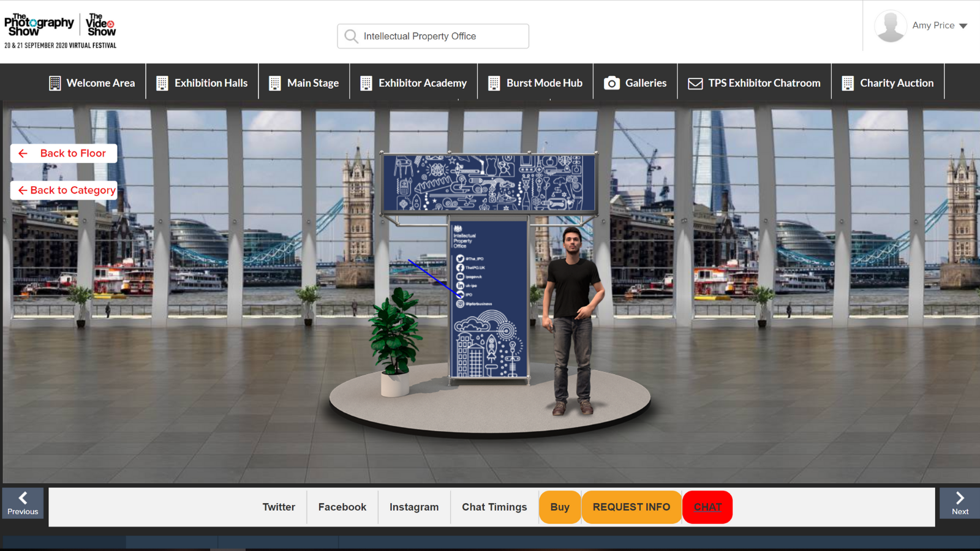Click the Instagram icon on booth panel
980x551 pixels.
tap(460, 304)
